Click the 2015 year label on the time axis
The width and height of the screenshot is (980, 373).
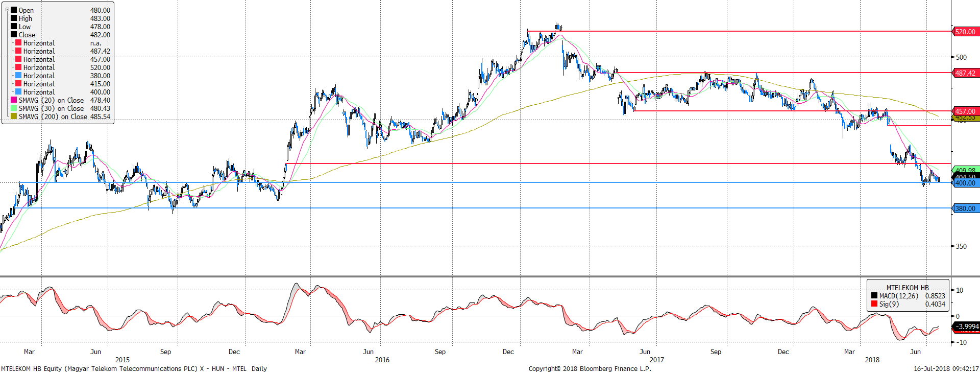(x=122, y=360)
